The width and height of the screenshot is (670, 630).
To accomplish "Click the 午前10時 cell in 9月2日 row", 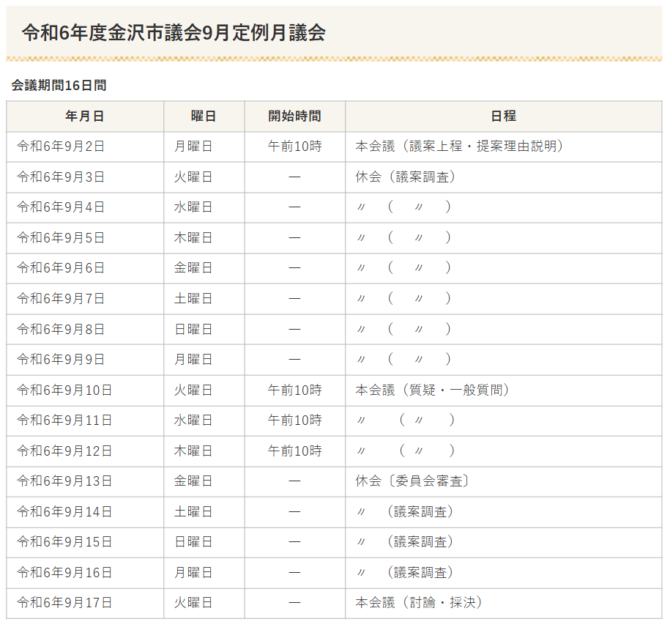I will 294,147.
